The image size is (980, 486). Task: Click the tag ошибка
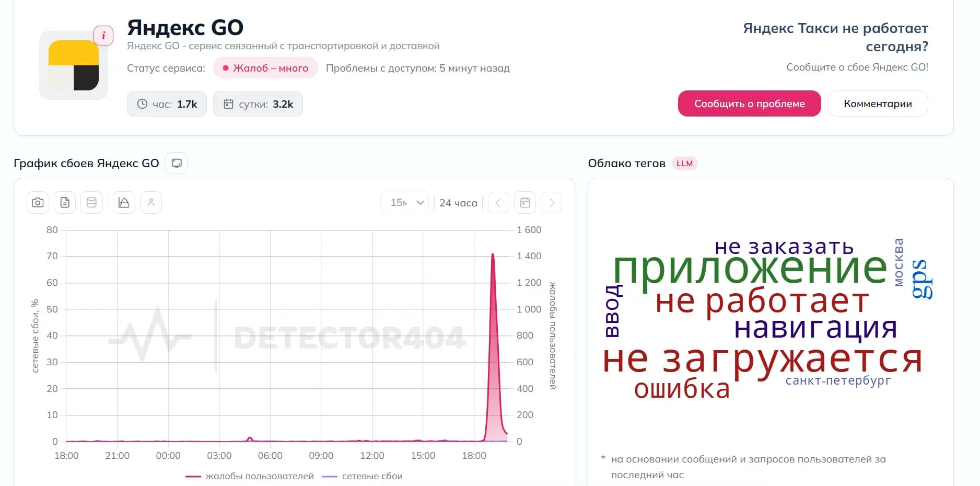(682, 389)
